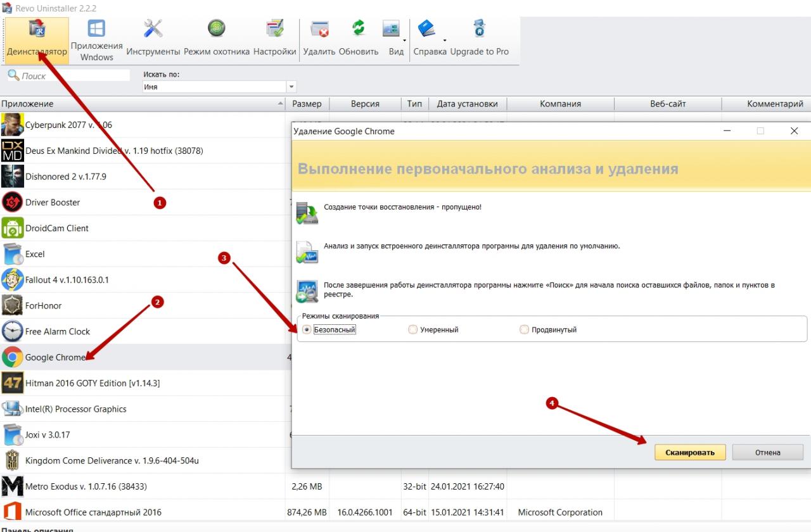
Task: Select Driver Booster app icon
Action: tap(13, 203)
